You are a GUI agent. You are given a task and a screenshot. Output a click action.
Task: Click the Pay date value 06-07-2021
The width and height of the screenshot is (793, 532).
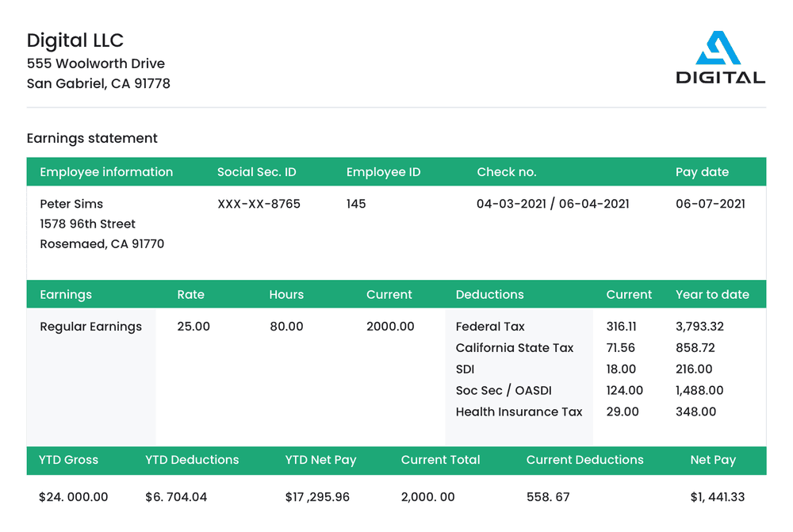coord(710,204)
